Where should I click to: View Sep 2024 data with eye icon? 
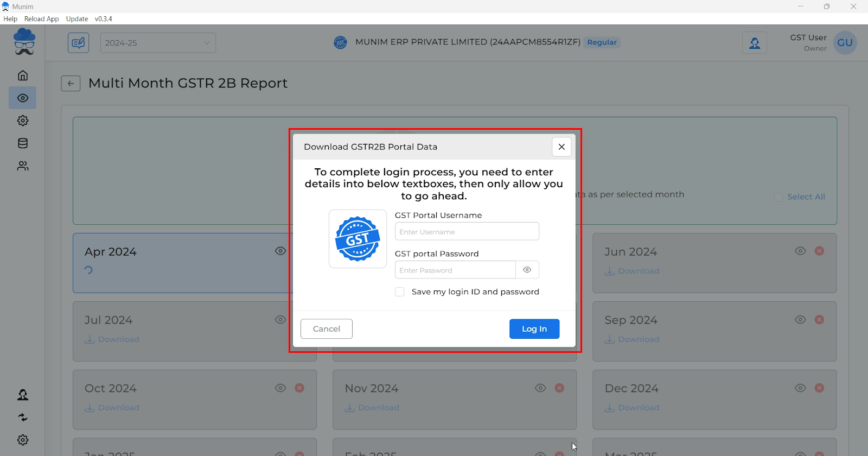(800, 319)
